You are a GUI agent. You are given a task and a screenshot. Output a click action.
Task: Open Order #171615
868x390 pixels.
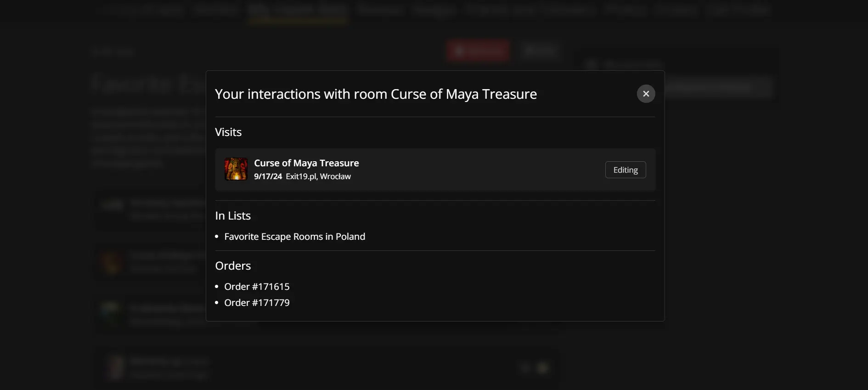tap(257, 287)
